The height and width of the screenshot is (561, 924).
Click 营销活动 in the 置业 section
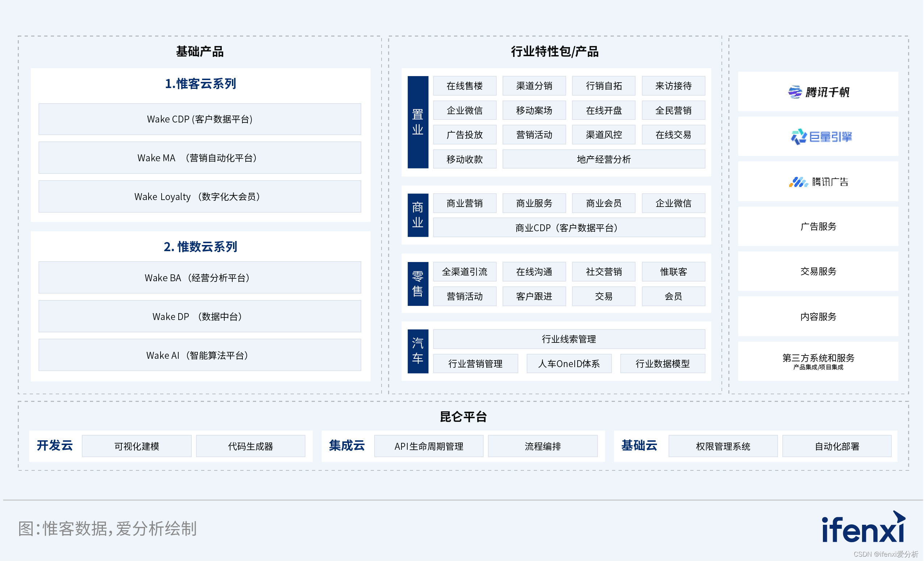(534, 134)
